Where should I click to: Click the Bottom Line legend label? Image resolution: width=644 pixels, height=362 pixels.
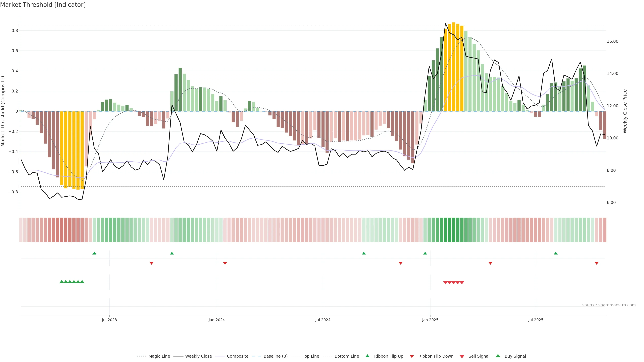(346, 356)
